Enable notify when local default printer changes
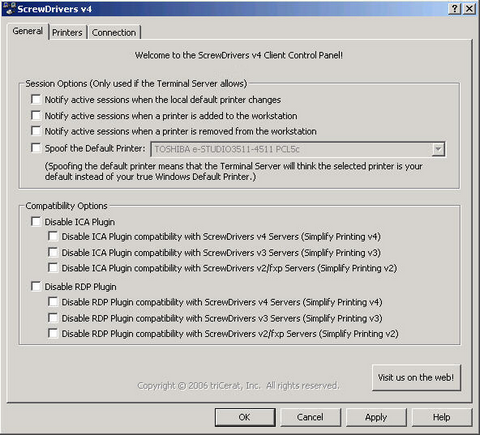The image size is (480, 435). tap(35, 99)
